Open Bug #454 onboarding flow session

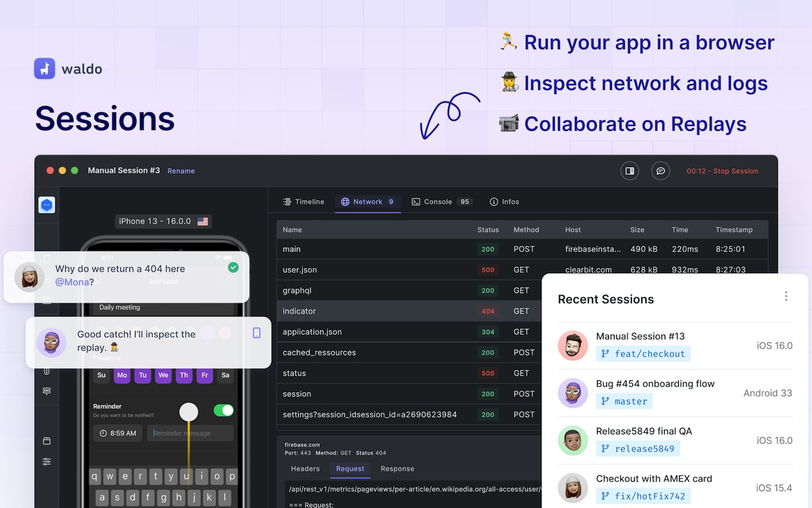tap(675, 393)
